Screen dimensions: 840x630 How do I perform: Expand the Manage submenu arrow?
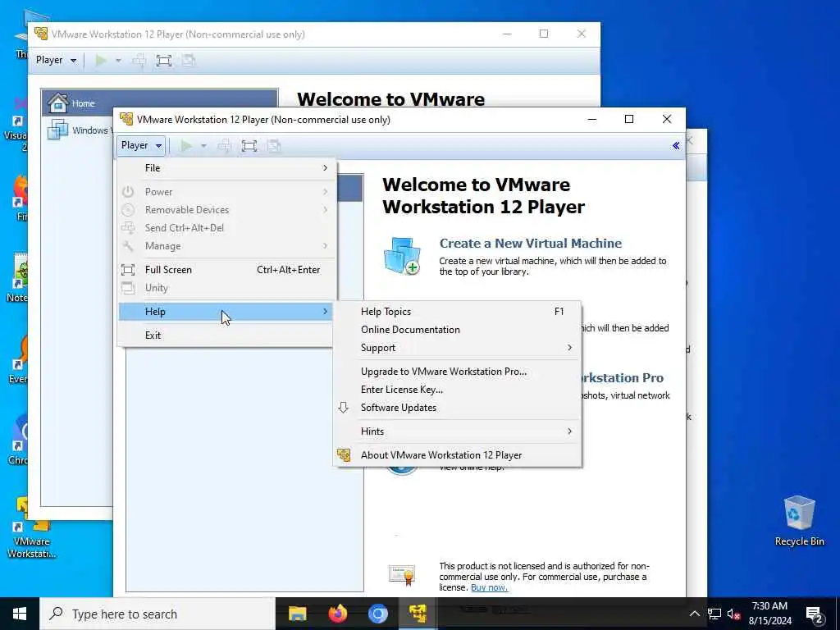click(x=325, y=246)
